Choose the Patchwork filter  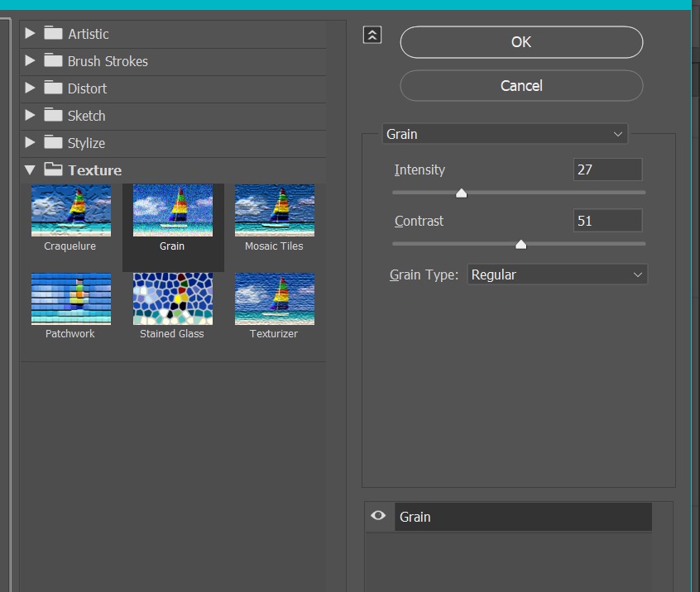click(x=70, y=298)
